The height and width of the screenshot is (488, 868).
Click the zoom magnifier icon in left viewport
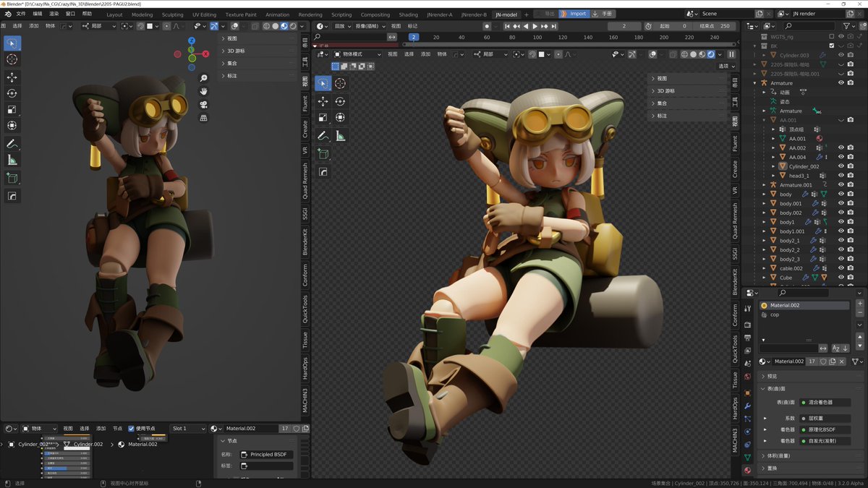[204, 78]
